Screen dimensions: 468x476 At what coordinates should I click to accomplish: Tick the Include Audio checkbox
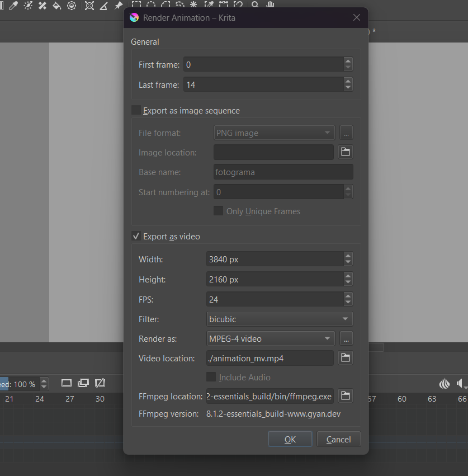(x=211, y=377)
